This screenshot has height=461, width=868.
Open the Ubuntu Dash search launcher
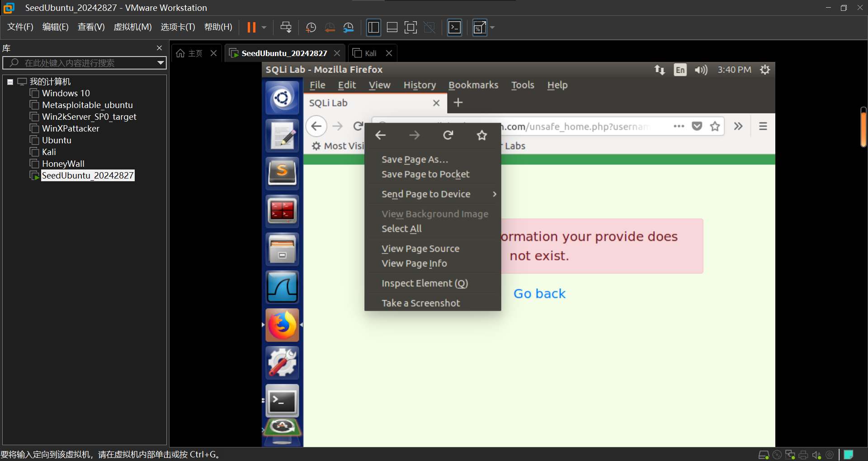[282, 98]
